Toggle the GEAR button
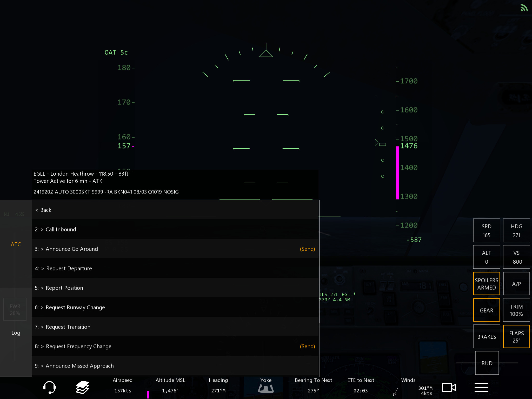 click(486, 310)
